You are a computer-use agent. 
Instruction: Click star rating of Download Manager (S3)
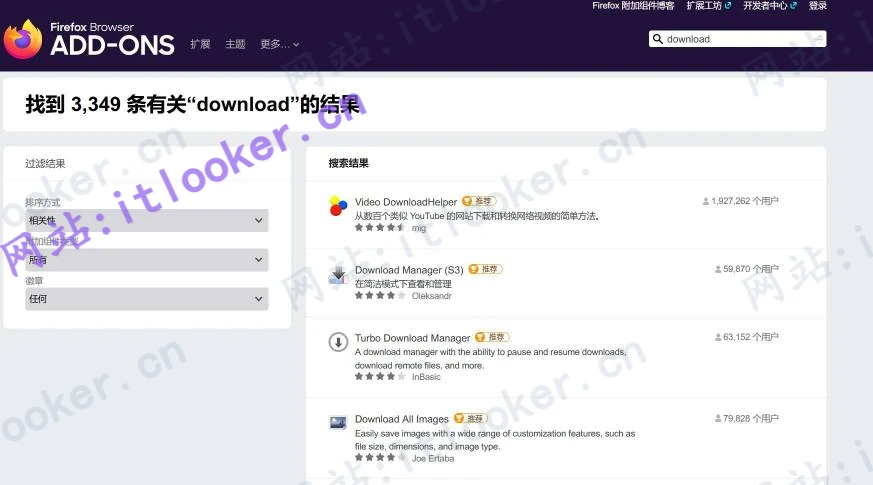(380, 295)
